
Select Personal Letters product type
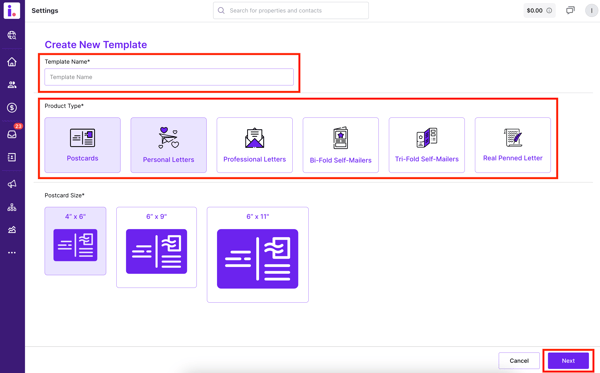(168, 145)
